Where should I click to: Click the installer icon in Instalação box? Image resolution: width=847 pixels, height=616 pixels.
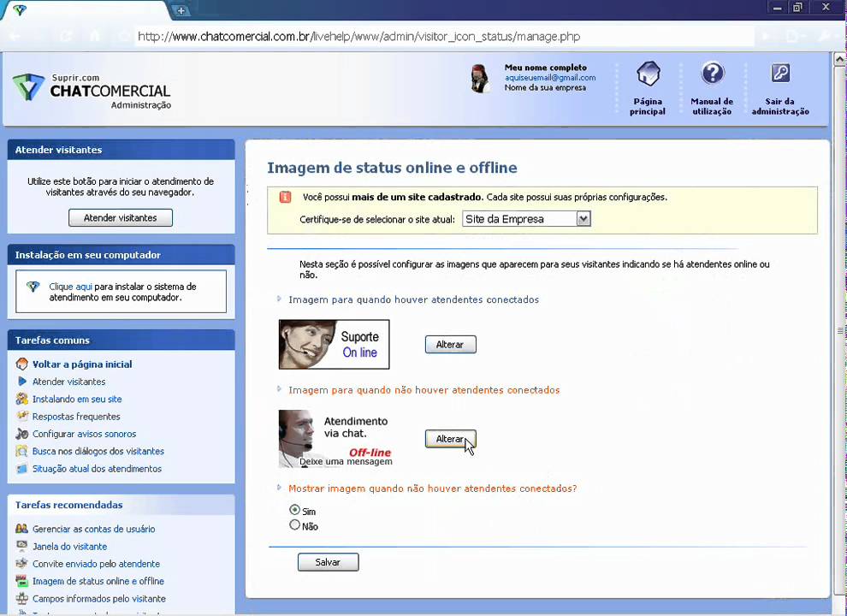[33, 287]
